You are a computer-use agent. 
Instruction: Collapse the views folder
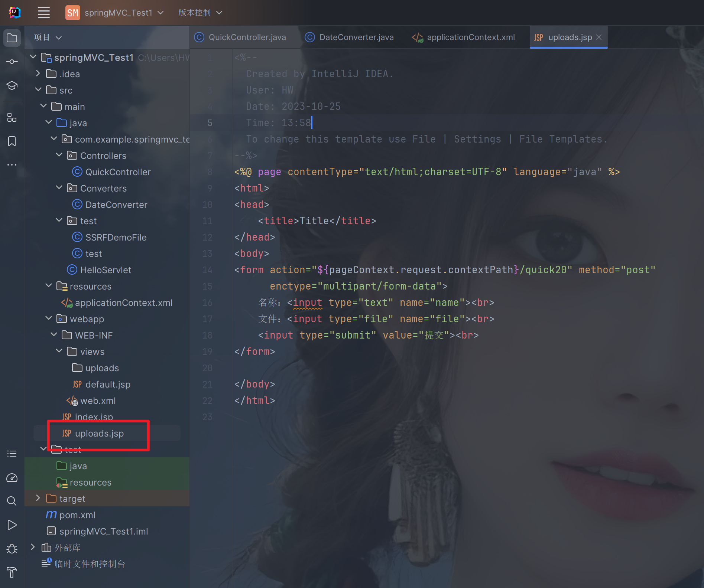click(59, 351)
